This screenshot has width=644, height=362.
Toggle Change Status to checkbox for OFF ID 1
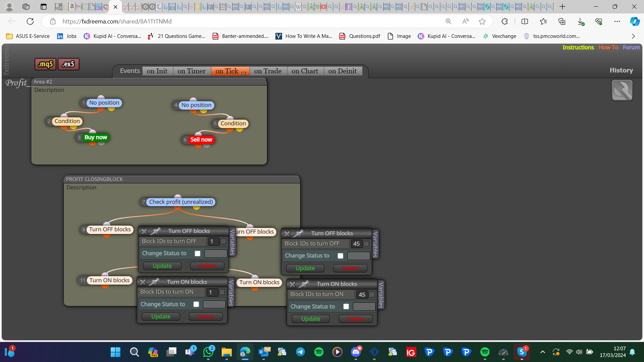(198, 253)
